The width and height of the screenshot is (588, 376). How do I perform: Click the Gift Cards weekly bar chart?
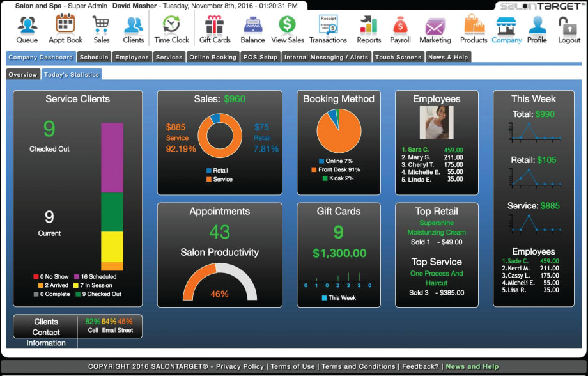(338, 281)
